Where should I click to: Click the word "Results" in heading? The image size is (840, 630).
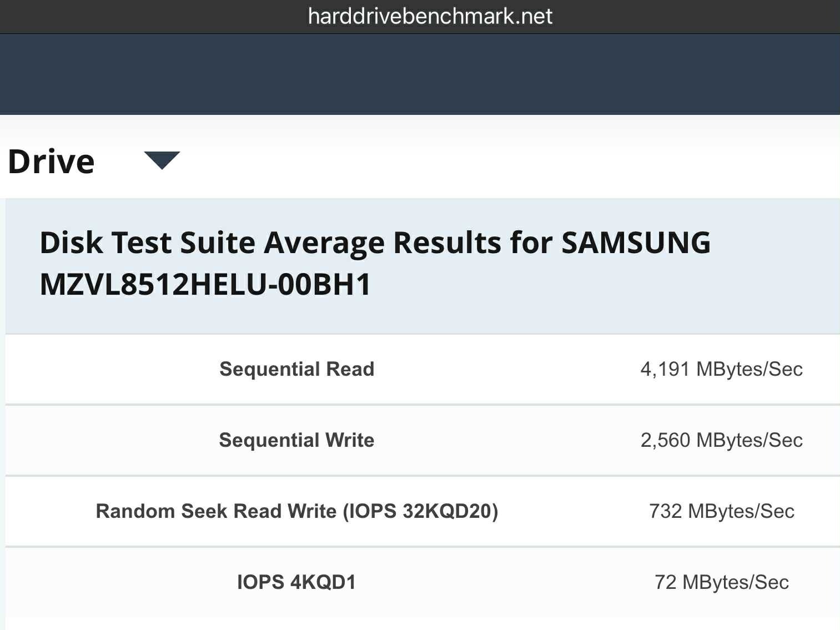(447, 243)
